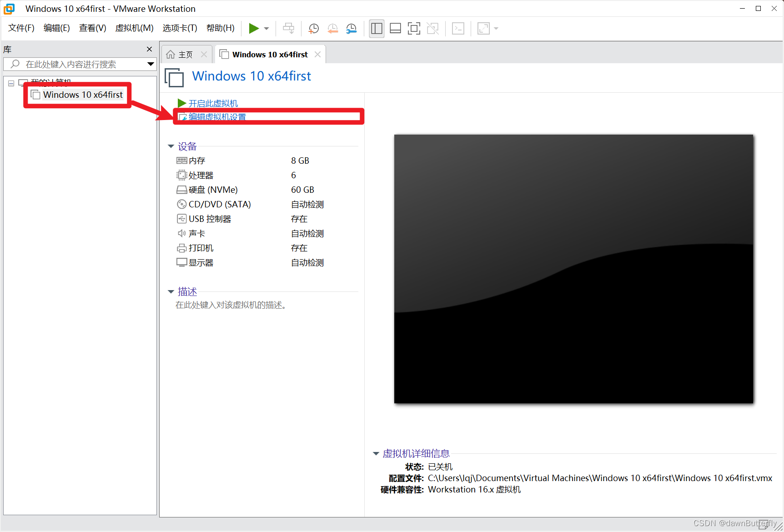The image size is (784, 532).
Task: Collapse the 描述 section
Action: coord(171,291)
